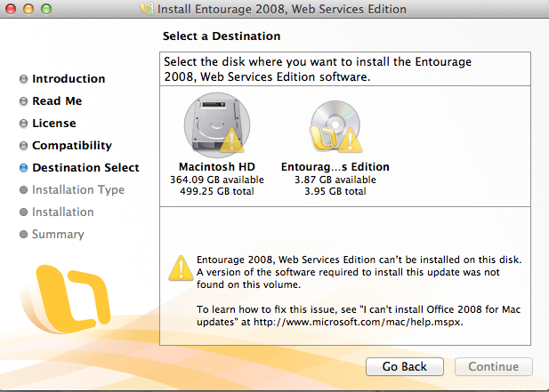Select the Read Me step label
The height and width of the screenshot is (392, 549).
click(x=57, y=101)
